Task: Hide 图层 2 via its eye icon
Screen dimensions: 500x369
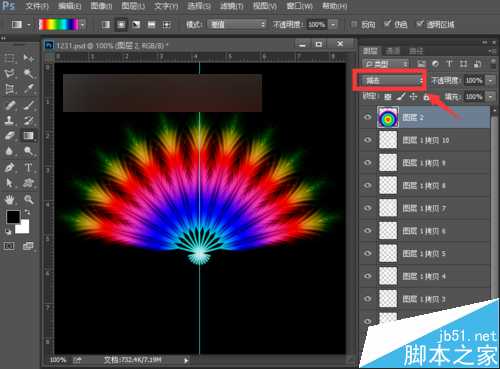Action: 368,117
